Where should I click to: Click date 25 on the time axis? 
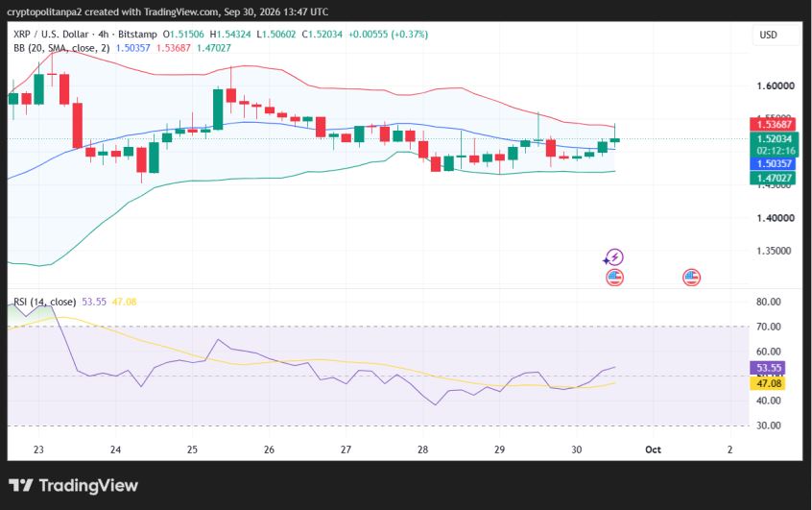[x=192, y=449]
